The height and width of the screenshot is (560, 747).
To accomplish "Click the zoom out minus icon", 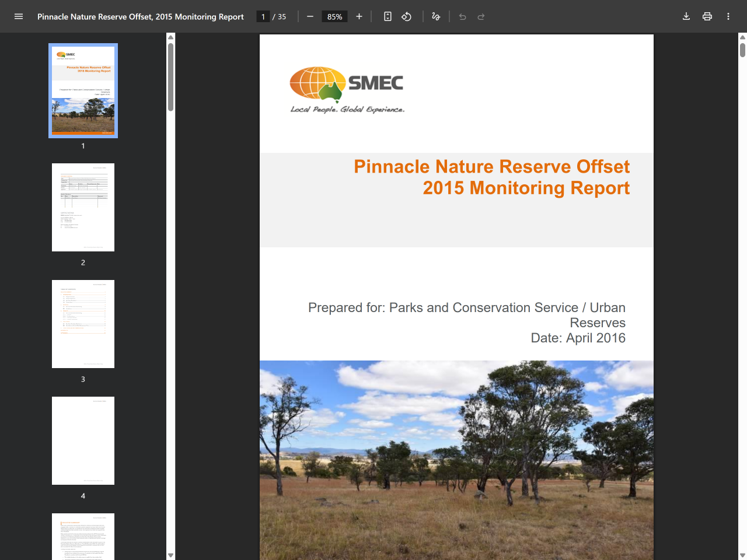I will (310, 16).
